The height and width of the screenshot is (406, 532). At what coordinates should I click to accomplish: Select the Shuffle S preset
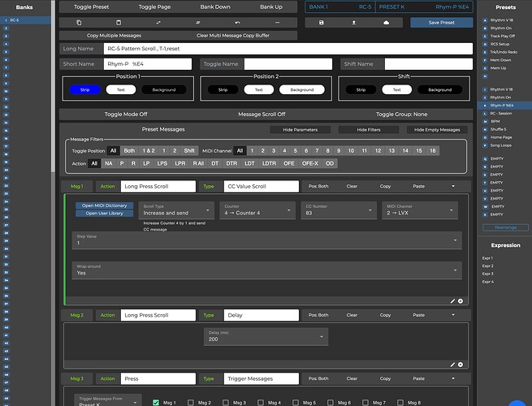(498, 129)
